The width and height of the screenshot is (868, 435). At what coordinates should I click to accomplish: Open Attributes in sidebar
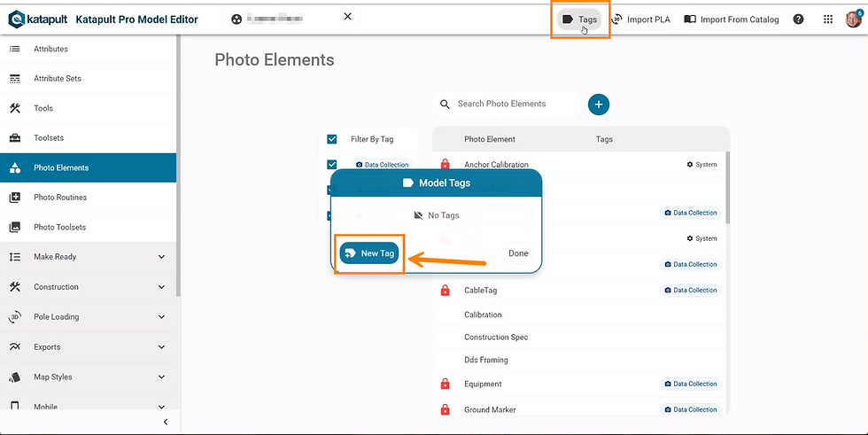coord(88,49)
